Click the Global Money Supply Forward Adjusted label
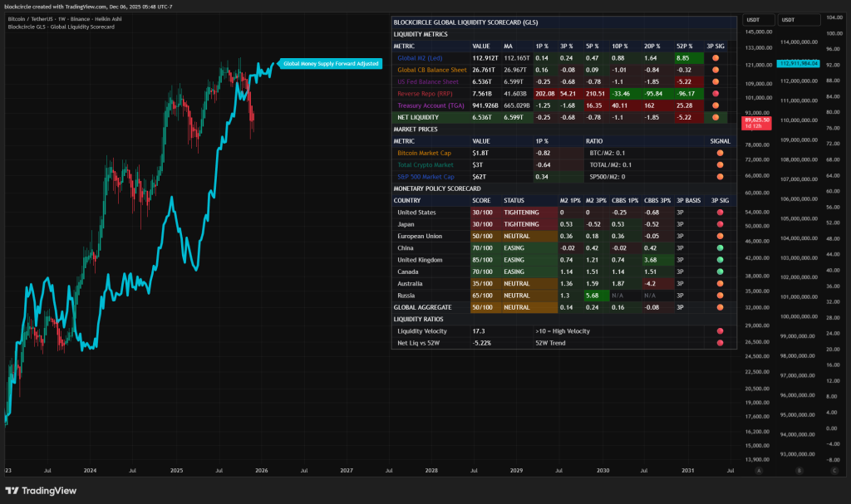This screenshot has height=504, width=851. 332,62
